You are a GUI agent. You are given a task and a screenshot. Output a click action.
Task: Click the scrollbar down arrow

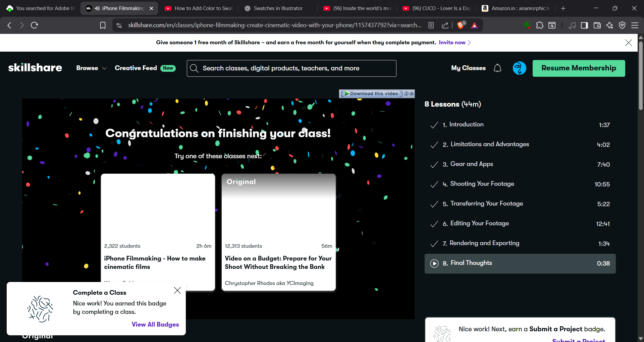tap(641, 339)
